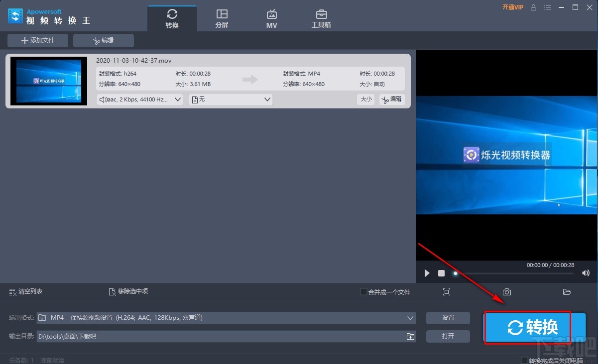Viewport: 598px width, 364px height.
Task: Browse output folder with folder icon
Action: (x=410, y=337)
